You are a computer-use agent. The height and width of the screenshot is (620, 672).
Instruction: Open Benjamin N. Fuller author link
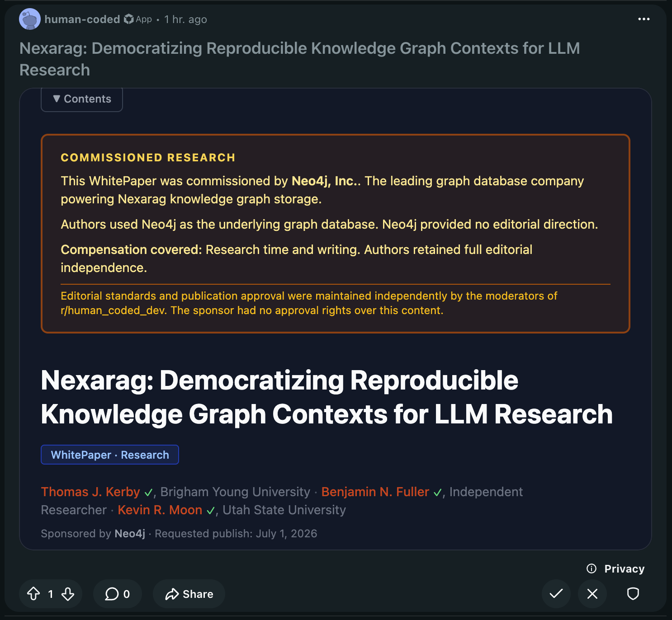pos(375,492)
